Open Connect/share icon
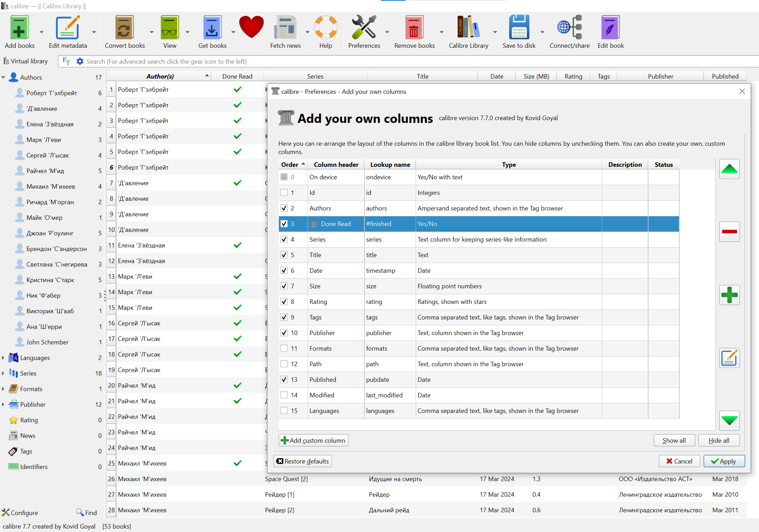This screenshot has height=532, width=759. pyautogui.click(x=569, y=27)
